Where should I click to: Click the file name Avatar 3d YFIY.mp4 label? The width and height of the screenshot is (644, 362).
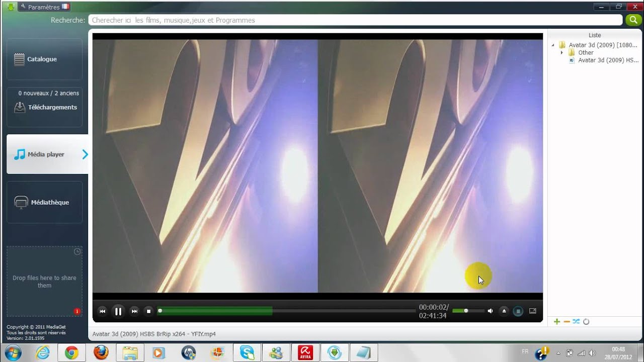coord(154,334)
